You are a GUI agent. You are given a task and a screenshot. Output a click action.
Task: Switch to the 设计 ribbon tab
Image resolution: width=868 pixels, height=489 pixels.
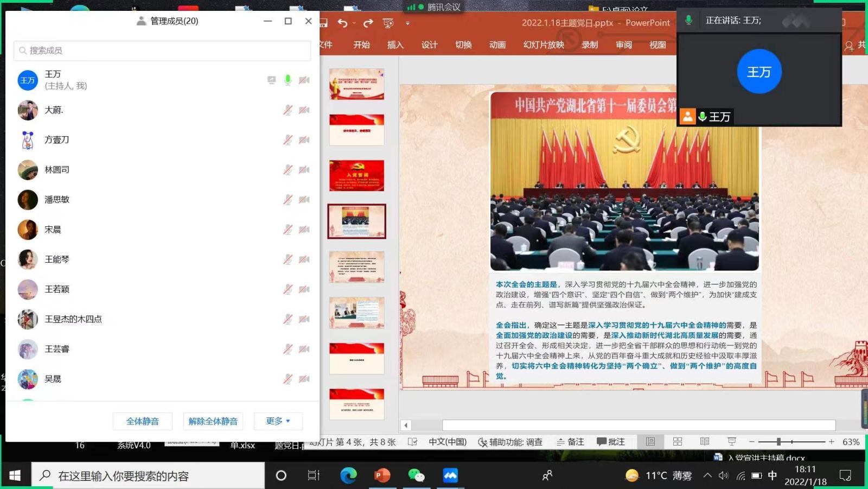coord(429,45)
